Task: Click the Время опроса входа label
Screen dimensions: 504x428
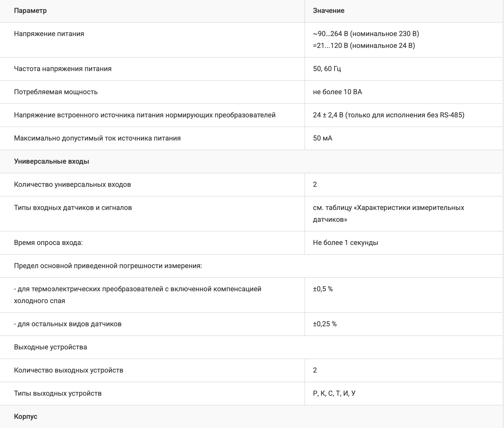Action: pos(48,243)
